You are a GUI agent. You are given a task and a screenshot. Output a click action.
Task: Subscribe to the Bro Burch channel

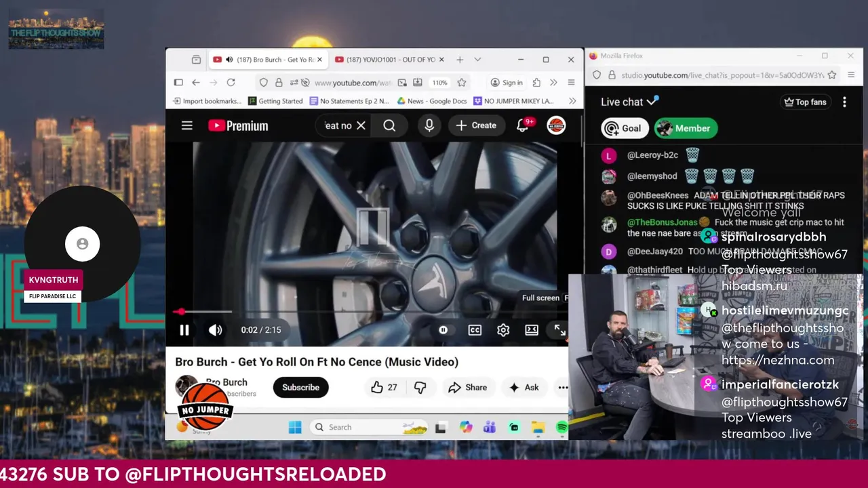coord(300,388)
